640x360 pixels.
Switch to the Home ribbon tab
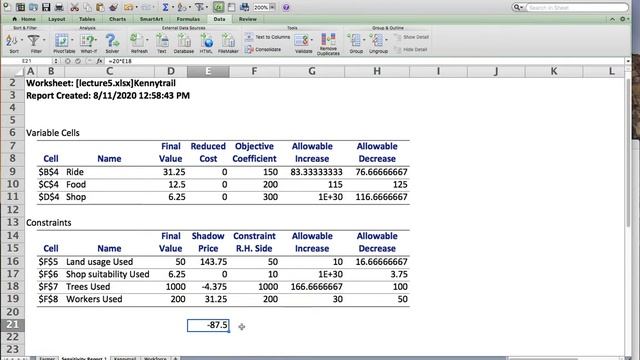25,19
